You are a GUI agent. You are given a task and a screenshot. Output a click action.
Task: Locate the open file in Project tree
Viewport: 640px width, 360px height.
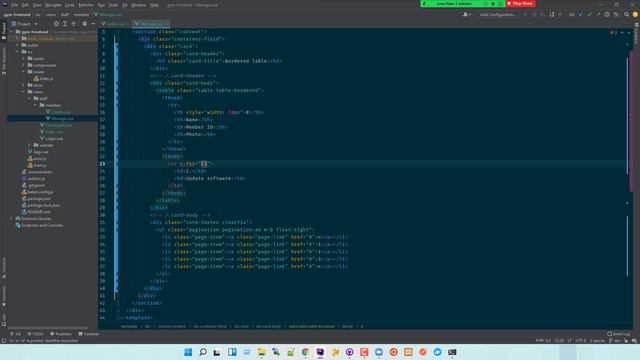tap(56, 24)
